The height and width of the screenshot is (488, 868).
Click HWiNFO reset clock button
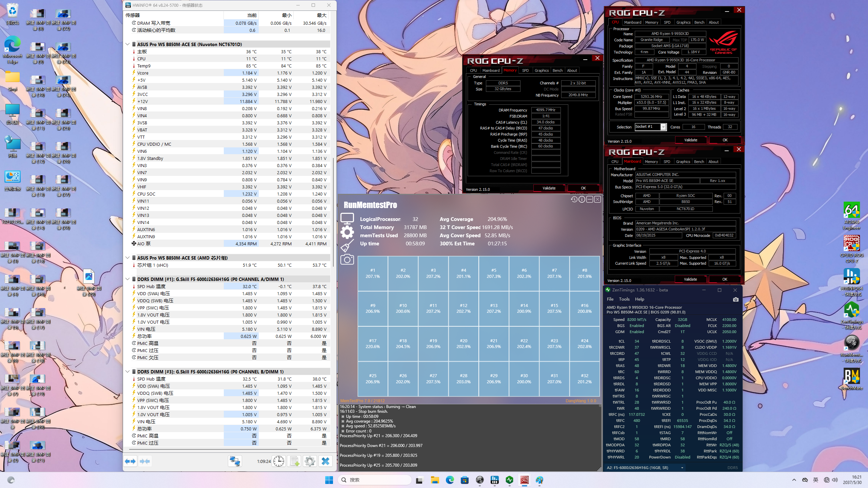click(x=279, y=461)
